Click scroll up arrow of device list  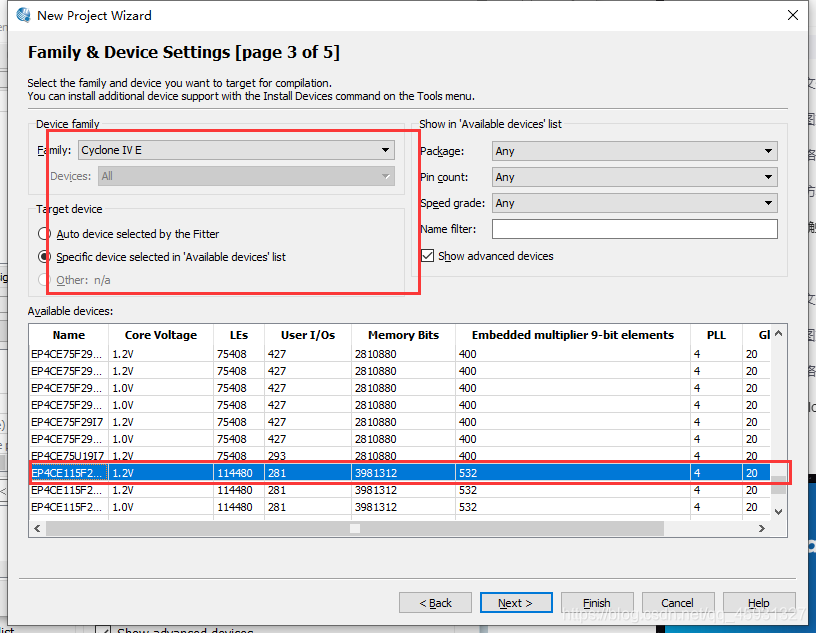point(779,334)
